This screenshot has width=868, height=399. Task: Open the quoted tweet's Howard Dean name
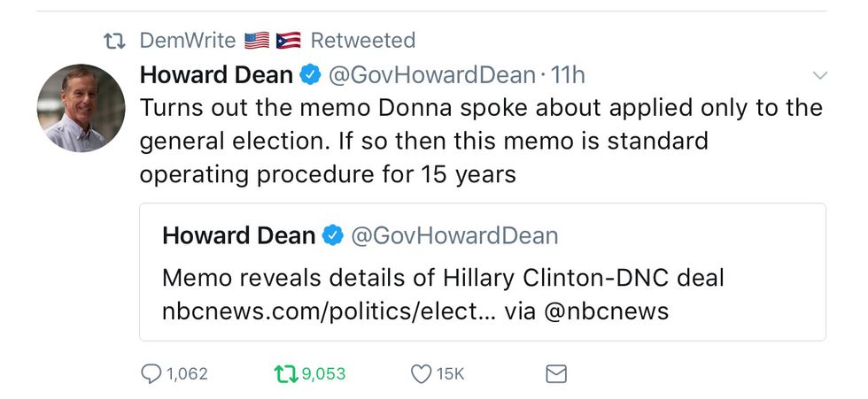(239, 236)
